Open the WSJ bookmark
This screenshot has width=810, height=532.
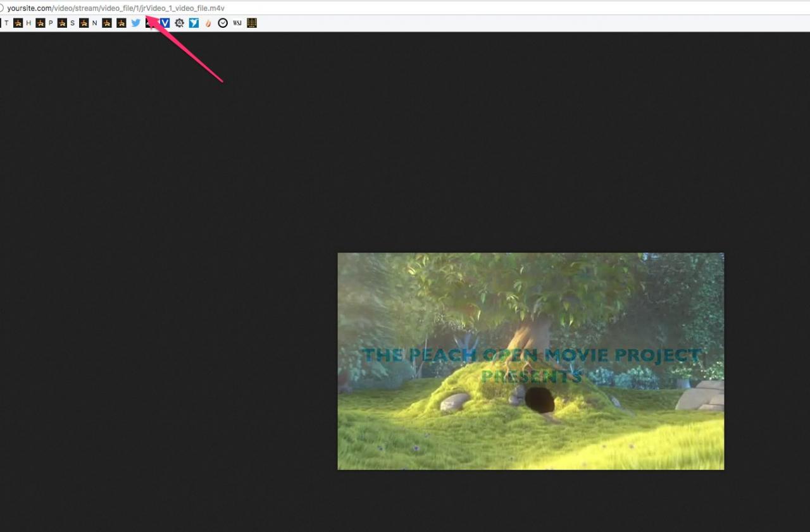(237, 23)
